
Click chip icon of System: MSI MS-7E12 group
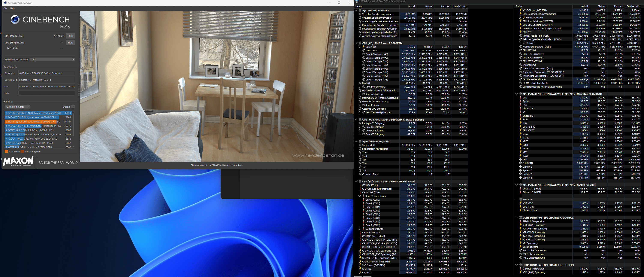click(360, 10)
